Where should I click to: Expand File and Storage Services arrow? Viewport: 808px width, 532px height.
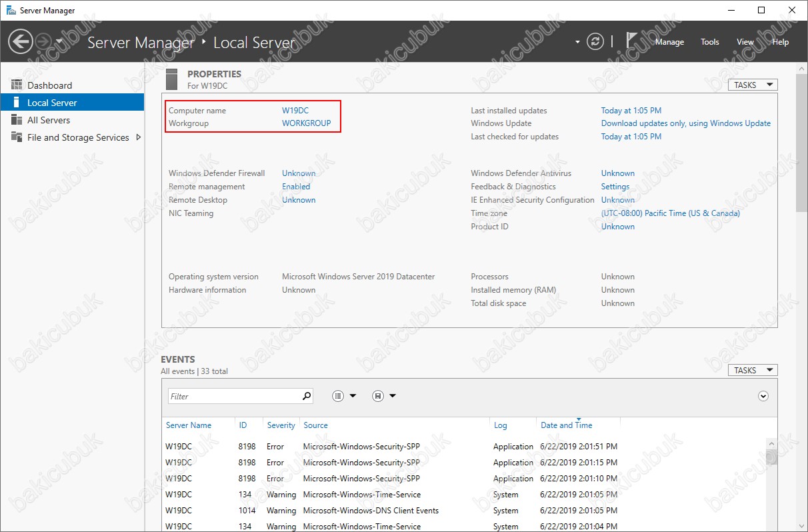139,137
